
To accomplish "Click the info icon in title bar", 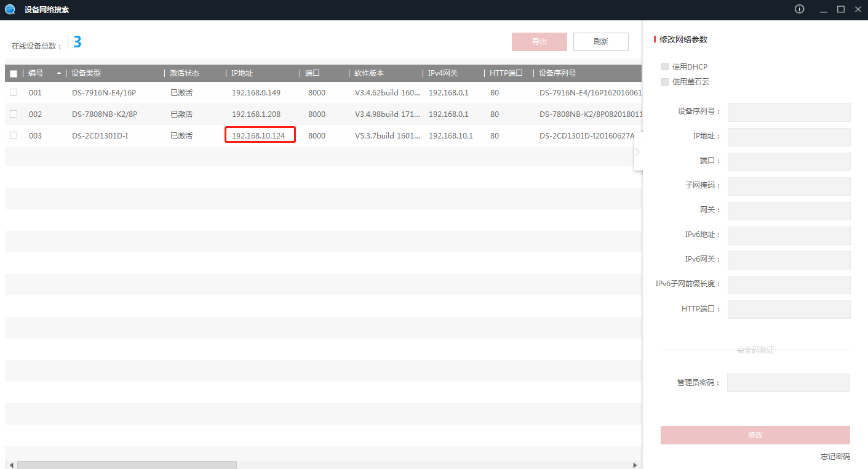I will click(799, 9).
